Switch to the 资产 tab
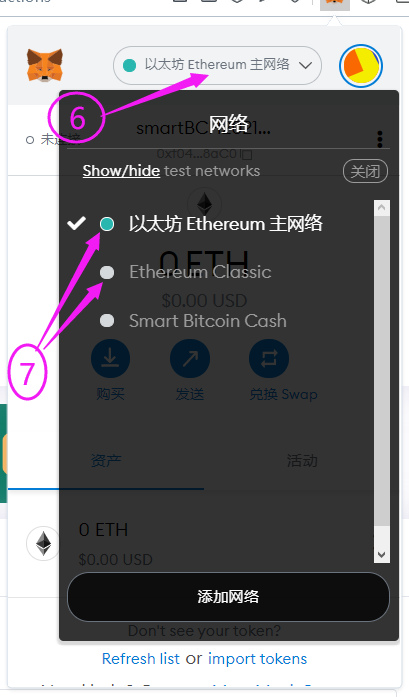409x697 pixels. click(x=106, y=461)
